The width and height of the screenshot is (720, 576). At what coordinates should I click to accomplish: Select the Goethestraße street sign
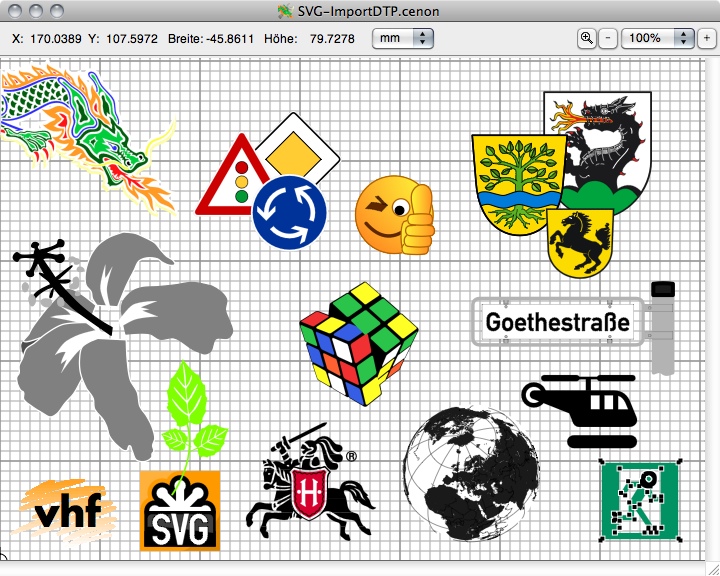click(x=557, y=322)
